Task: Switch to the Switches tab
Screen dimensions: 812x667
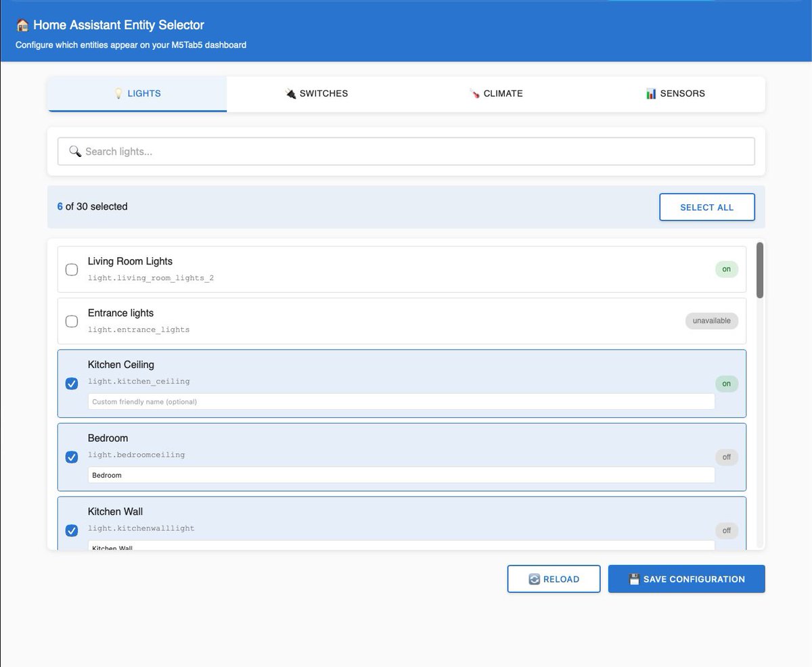Action: point(316,94)
